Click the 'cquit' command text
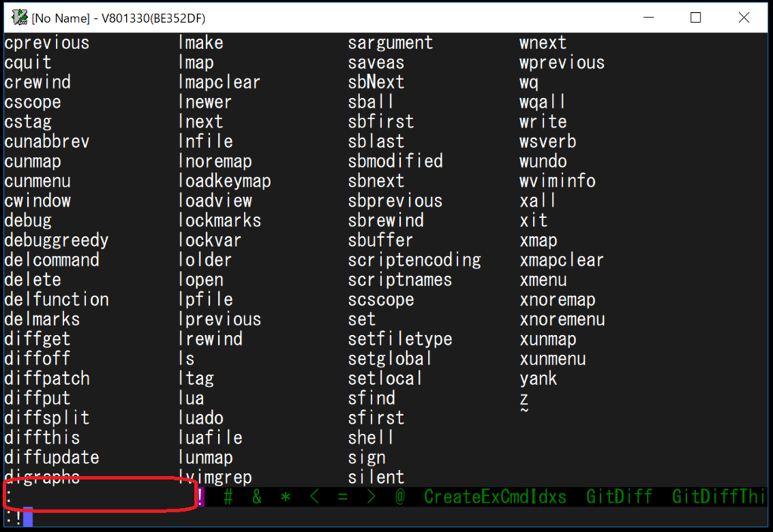The width and height of the screenshot is (773, 532). [28, 63]
